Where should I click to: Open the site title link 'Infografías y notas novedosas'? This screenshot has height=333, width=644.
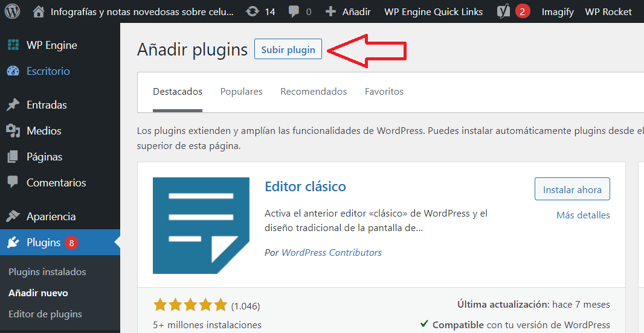[142, 12]
